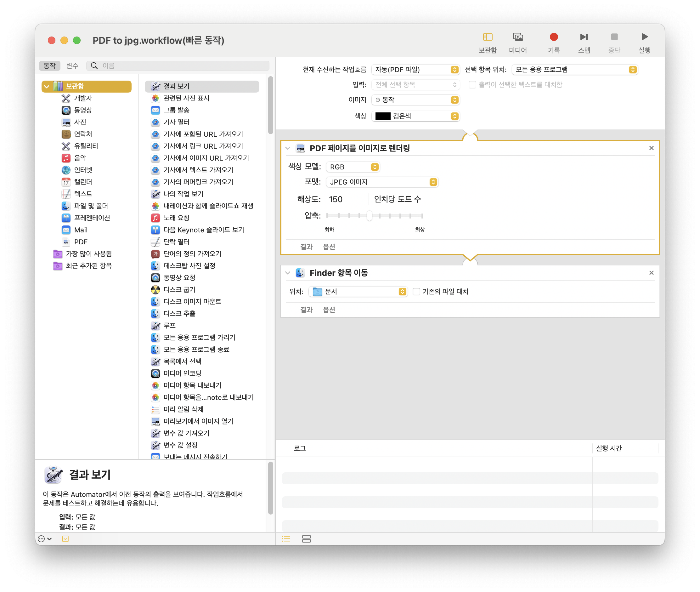
Task: Select the PDF category in the sidebar
Action: coord(81,242)
